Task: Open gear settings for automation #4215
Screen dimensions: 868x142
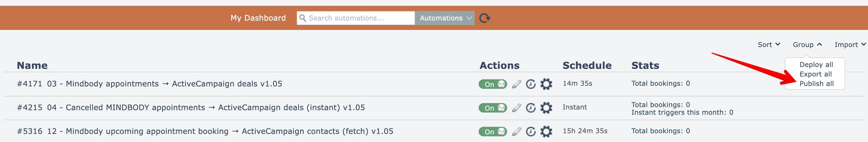Action: 546,108
